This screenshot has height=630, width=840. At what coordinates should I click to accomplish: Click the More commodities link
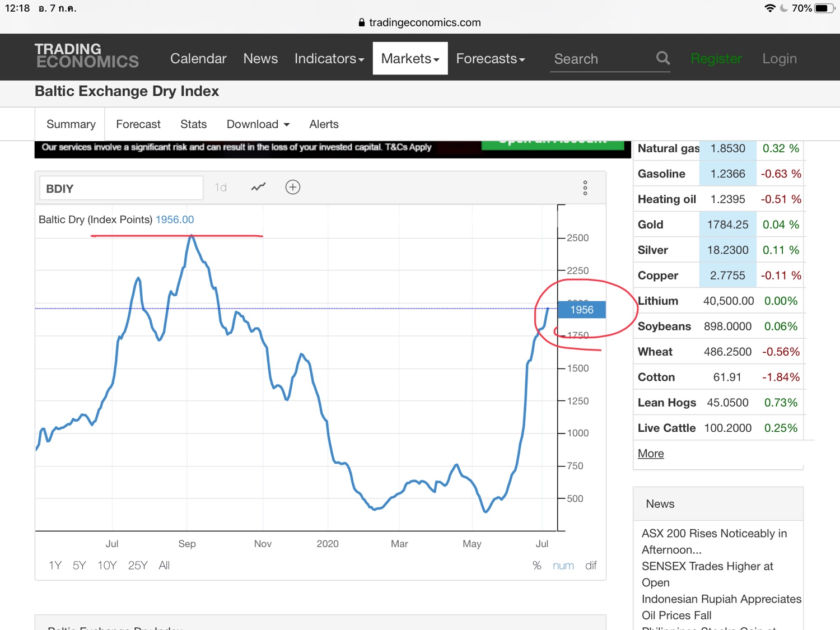tap(651, 454)
